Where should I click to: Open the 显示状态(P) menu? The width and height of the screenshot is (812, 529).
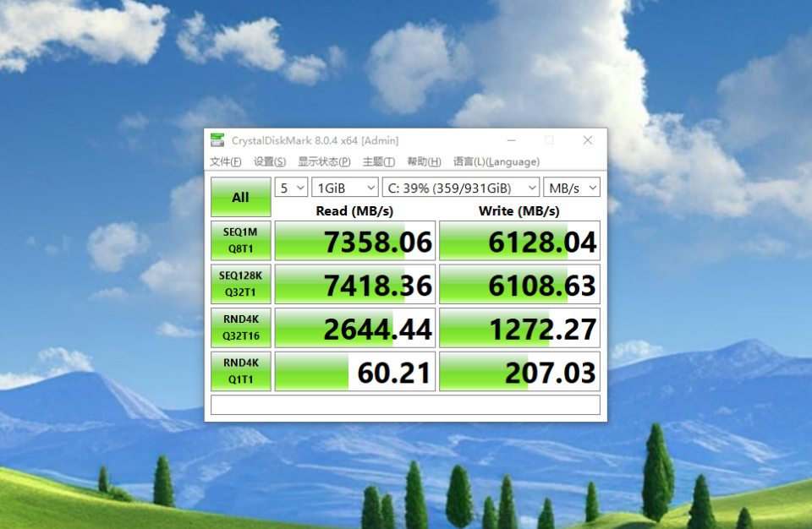324,161
